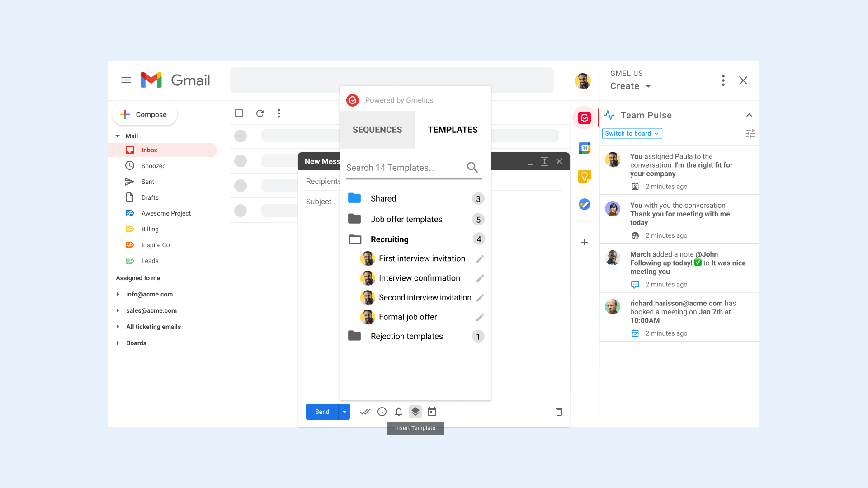
Task: Open the Inbox folder
Action: point(163,150)
